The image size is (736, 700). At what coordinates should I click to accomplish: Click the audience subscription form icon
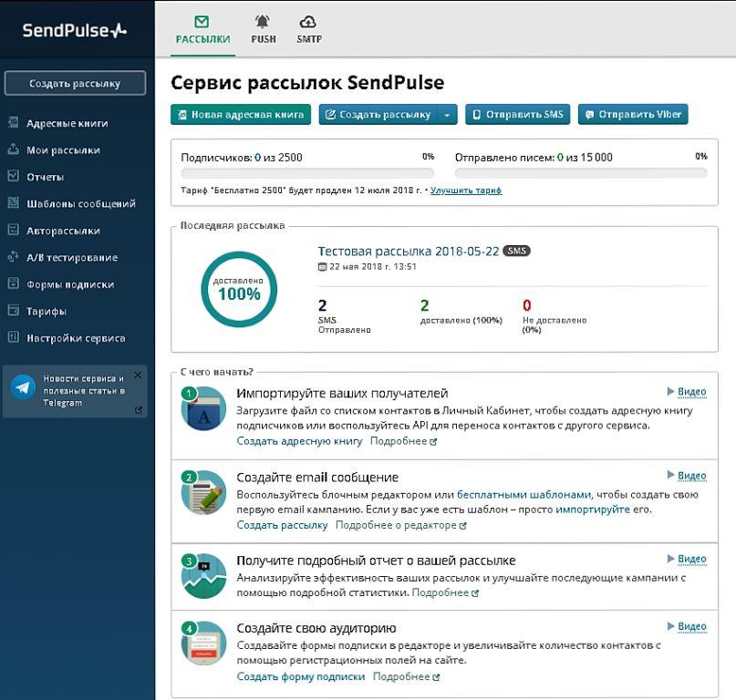[203, 643]
